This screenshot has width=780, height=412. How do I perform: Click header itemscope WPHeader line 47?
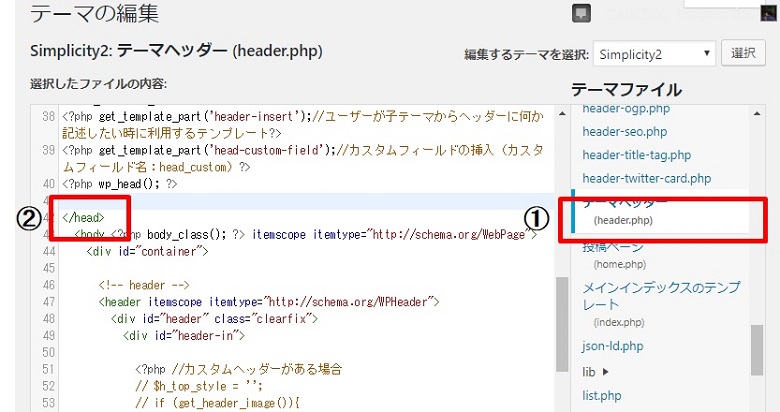[x=269, y=302]
